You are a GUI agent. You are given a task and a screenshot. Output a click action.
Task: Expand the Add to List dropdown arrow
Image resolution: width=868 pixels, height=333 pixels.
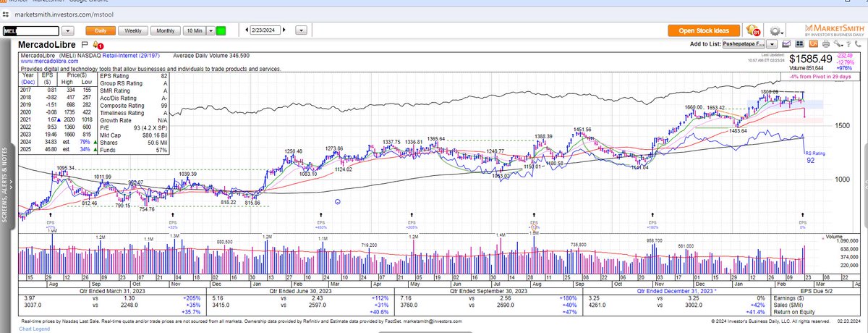pos(772,44)
